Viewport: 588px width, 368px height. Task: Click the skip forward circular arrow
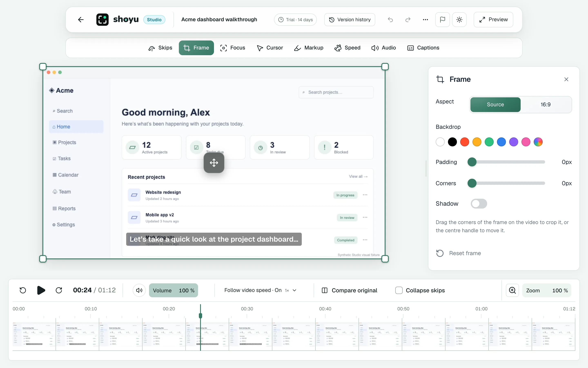(x=59, y=290)
